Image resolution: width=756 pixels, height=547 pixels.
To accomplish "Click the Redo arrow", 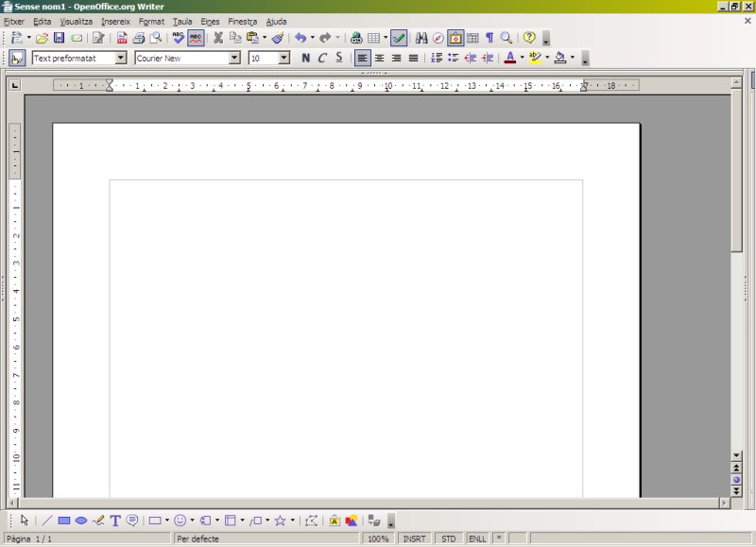I will click(325, 38).
